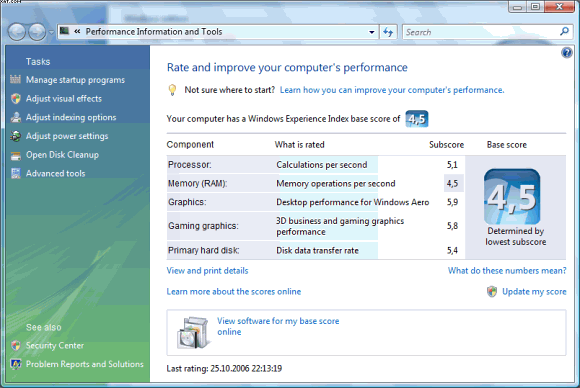
Task: Click Determined by lowest subscore caption
Action: click(x=515, y=236)
